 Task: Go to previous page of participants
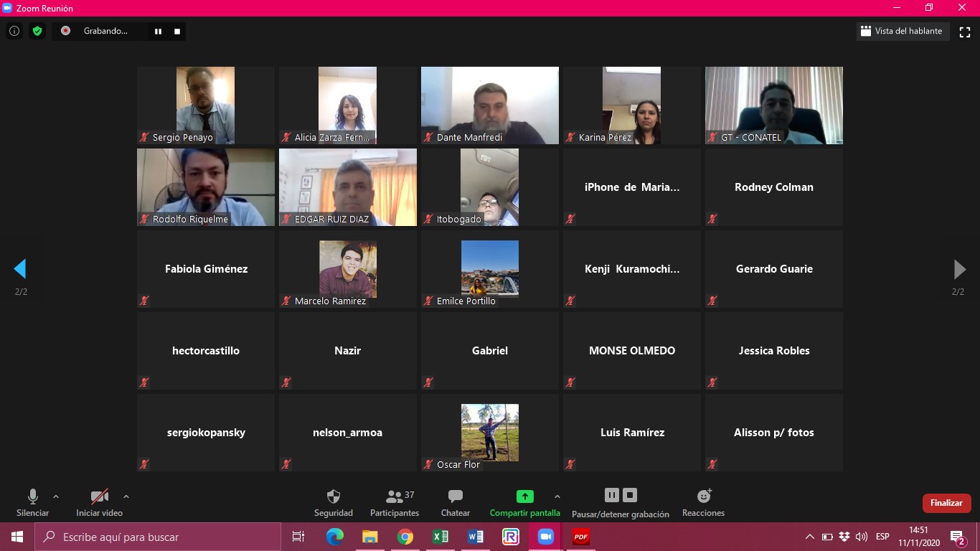tap(20, 269)
